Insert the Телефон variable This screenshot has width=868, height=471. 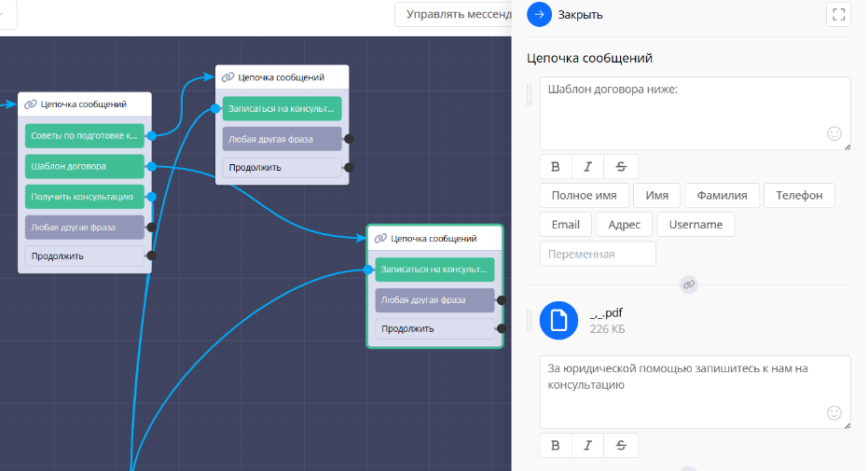[799, 196]
